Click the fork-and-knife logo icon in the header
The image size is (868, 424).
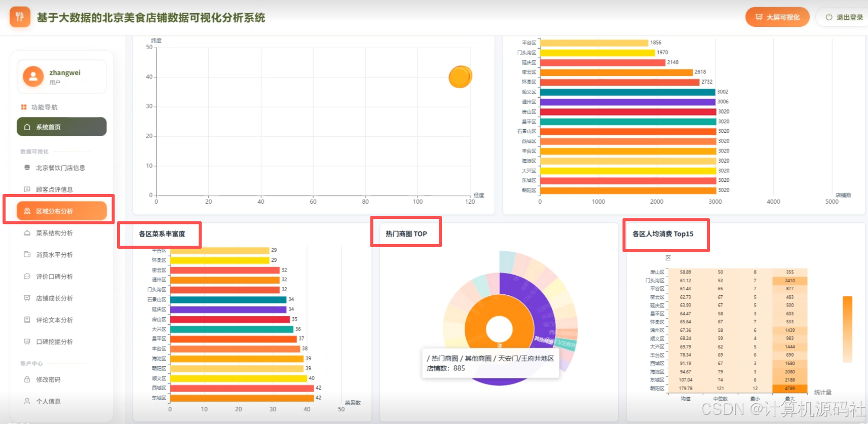(x=20, y=17)
